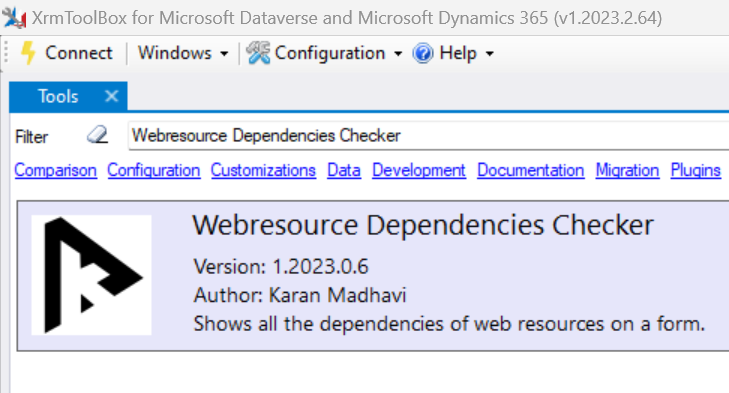Click the XrmToolBox app icon in title bar
Viewport: 729px width, 393px height.
pos(14,18)
